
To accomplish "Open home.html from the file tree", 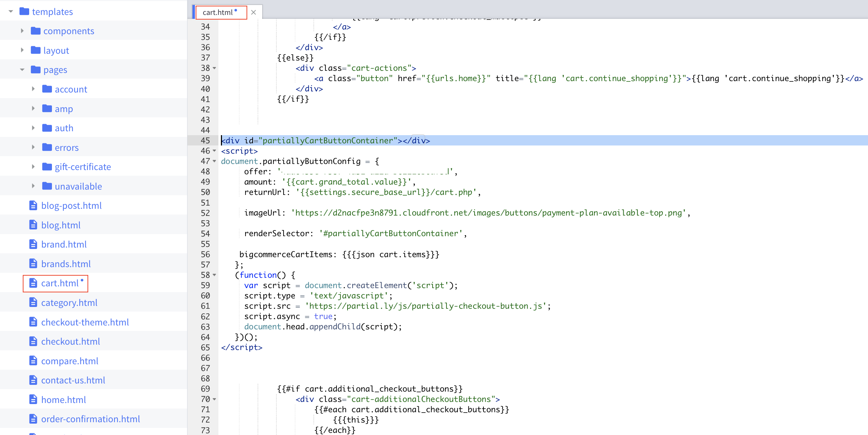I will tap(63, 400).
